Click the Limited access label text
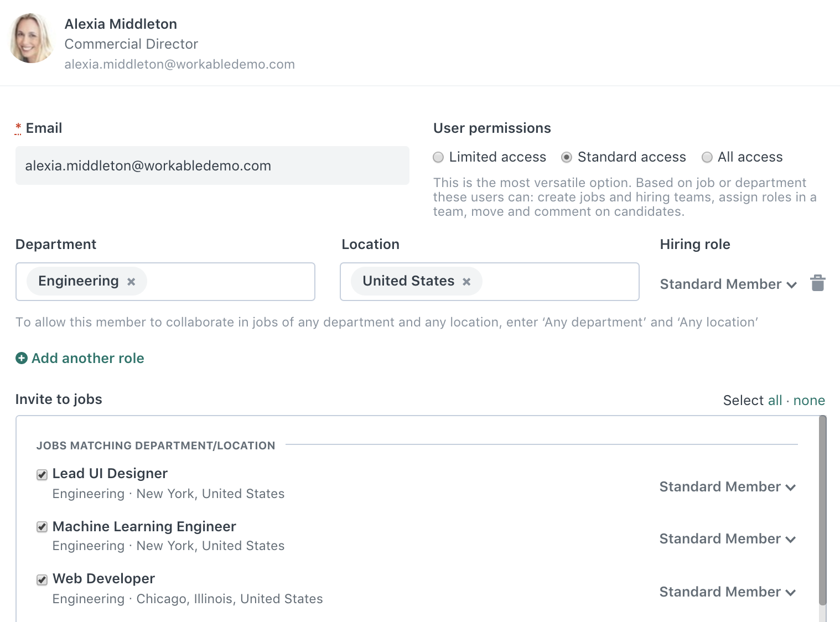 497,157
